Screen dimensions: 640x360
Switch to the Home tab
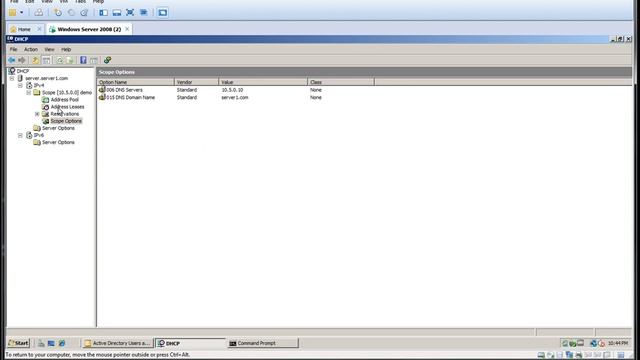(x=24, y=29)
